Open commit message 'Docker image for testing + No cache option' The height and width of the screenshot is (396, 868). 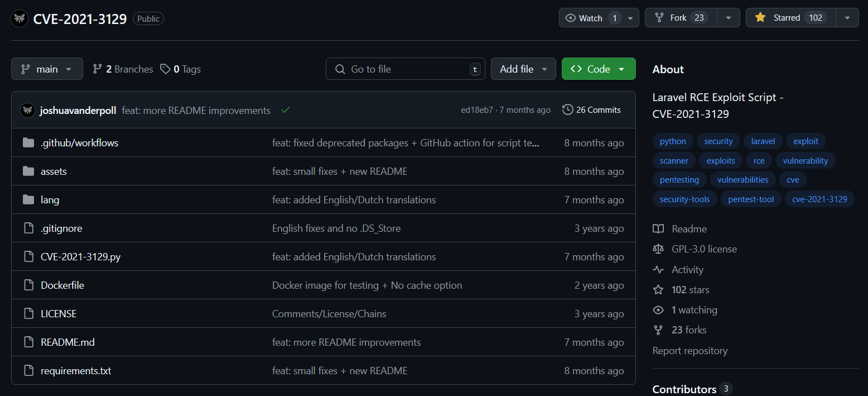click(367, 285)
